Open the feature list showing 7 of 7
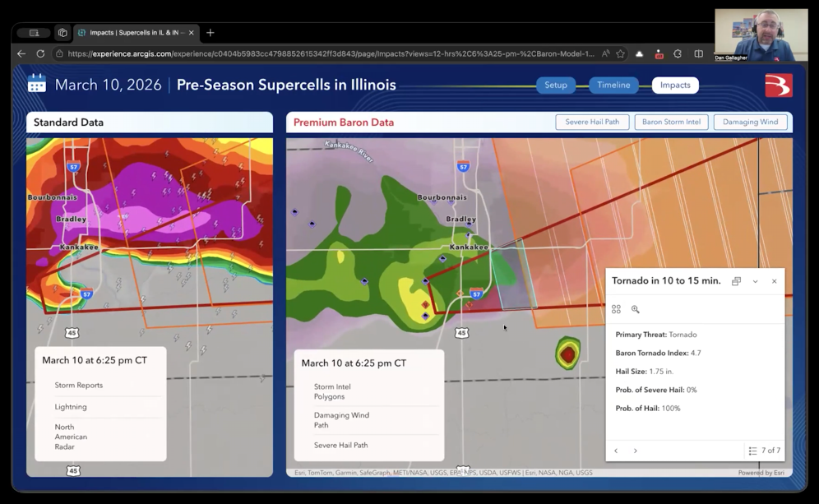819x504 pixels. tap(764, 451)
